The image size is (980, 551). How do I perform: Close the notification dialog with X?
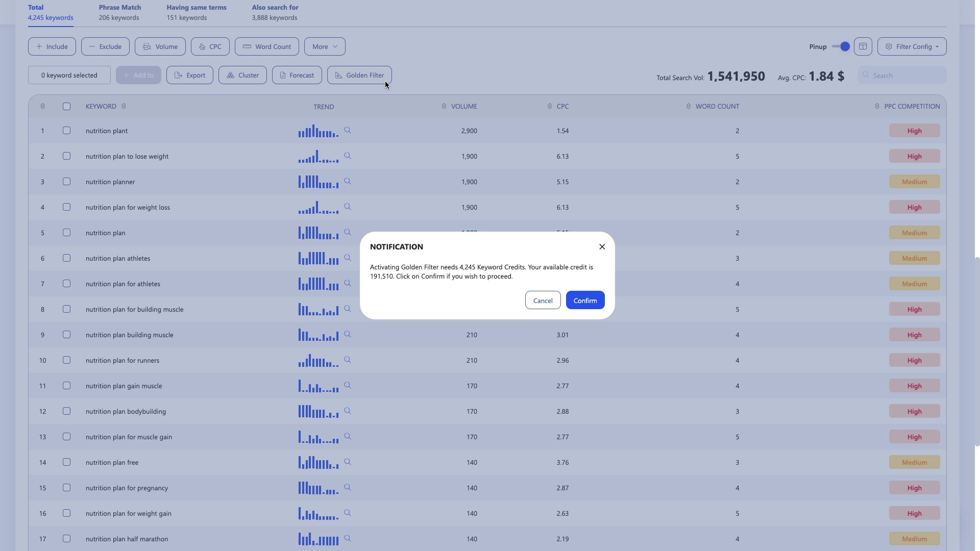click(x=602, y=247)
